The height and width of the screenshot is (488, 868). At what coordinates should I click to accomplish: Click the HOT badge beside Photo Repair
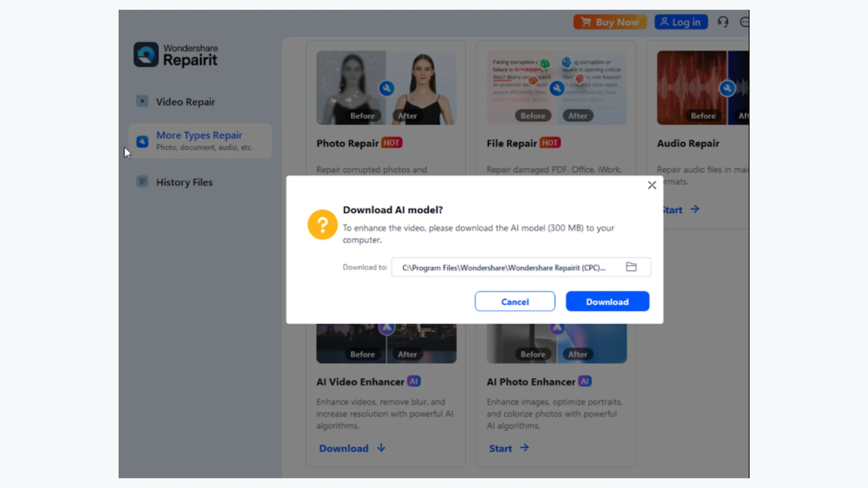(392, 143)
